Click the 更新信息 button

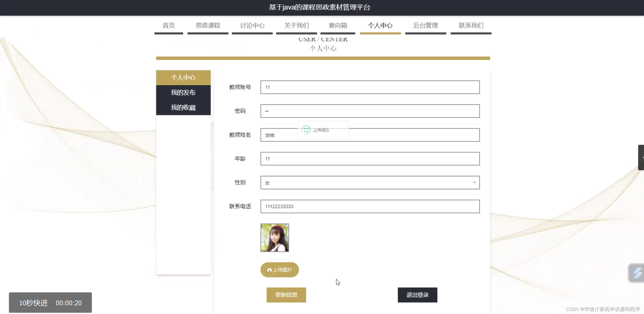point(286,295)
